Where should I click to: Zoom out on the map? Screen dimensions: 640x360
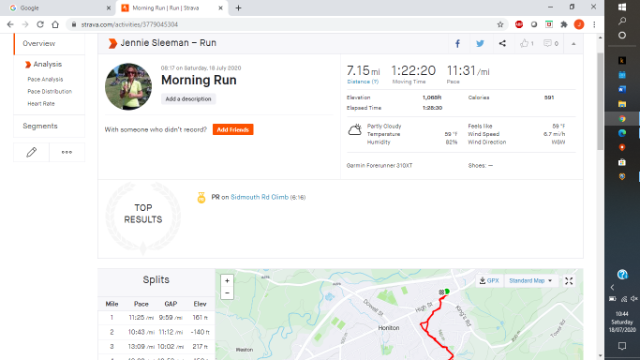(227, 293)
